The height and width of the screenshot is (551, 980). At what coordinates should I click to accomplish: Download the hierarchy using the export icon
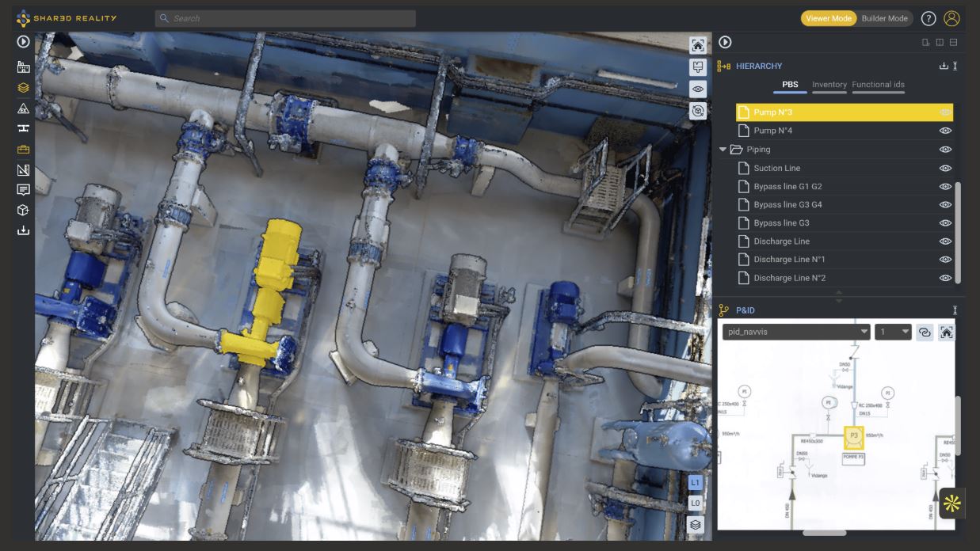[x=943, y=66]
